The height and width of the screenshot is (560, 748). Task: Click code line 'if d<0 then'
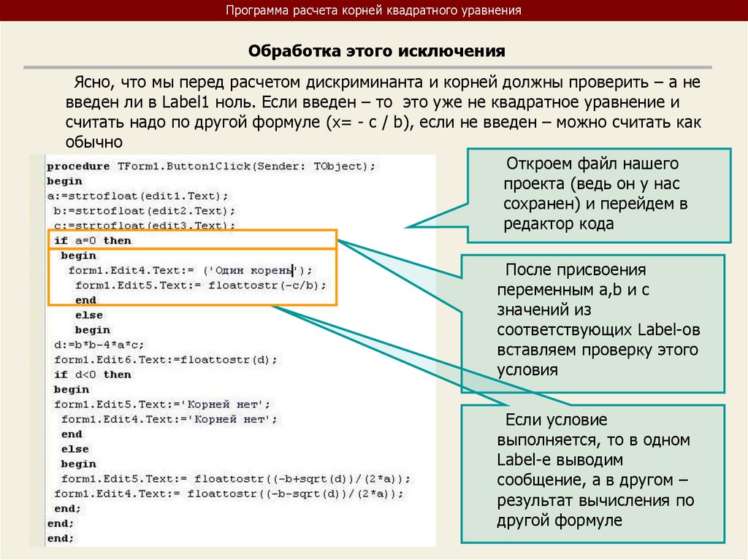[93, 375]
